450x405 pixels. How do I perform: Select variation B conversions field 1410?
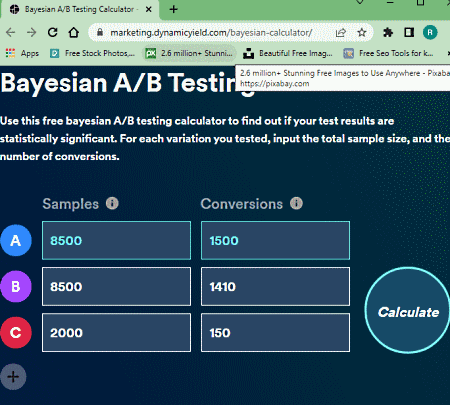[275, 286]
